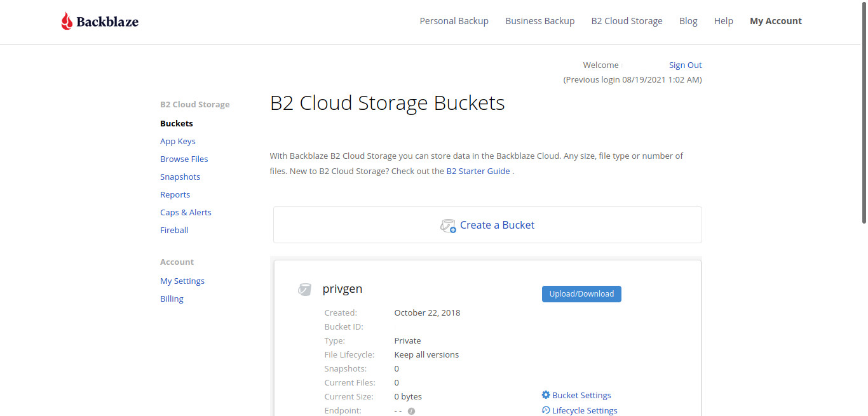Go to Fireball in the sidebar
Image resolution: width=868 pixels, height=416 pixels.
coord(174,230)
